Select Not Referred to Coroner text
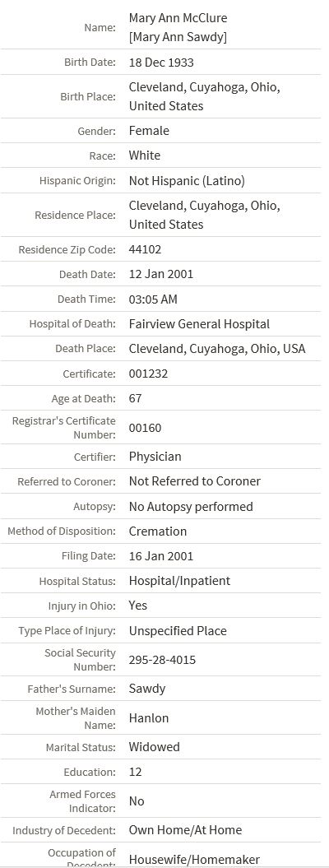Screen dimensions: 329x868 (195, 481)
